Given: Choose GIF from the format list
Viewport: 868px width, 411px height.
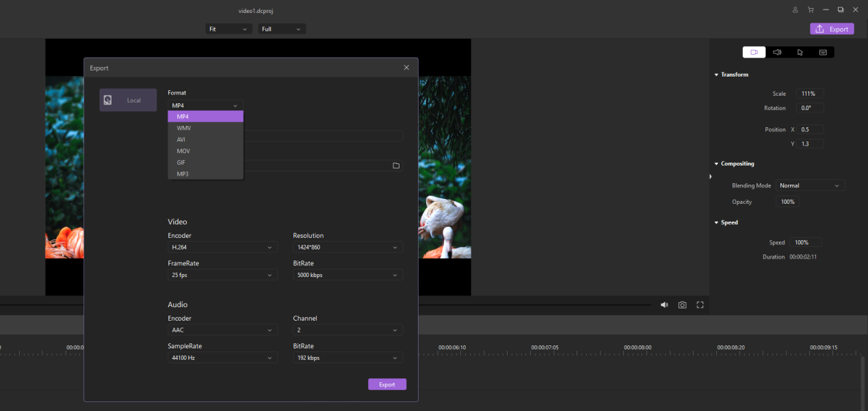Looking at the screenshot, I should click(x=206, y=162).
